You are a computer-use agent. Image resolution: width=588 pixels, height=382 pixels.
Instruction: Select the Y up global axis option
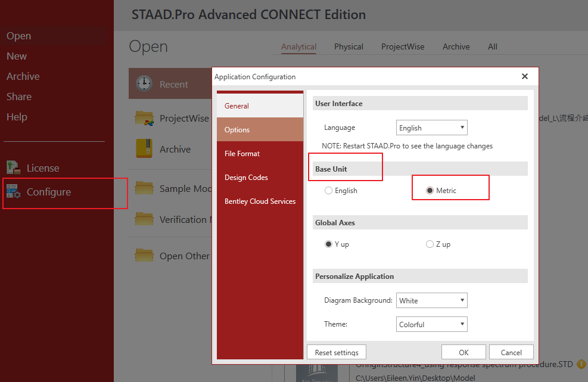(328, 244)
